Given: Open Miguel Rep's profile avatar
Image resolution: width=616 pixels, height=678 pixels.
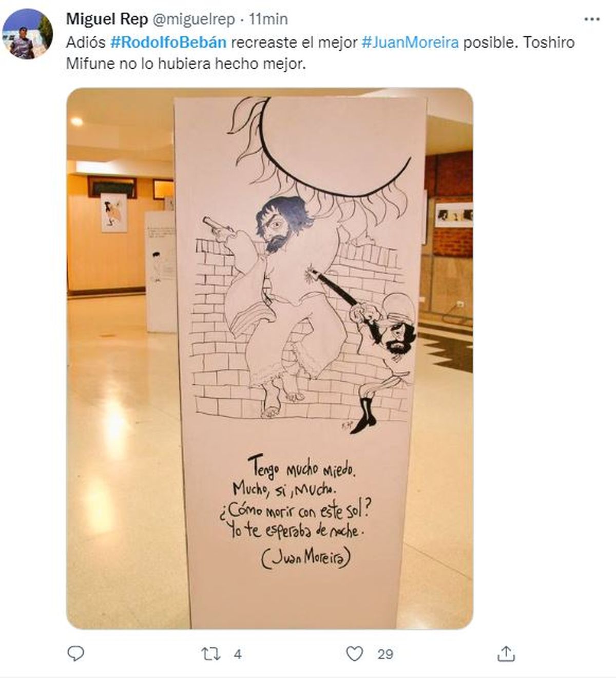Looking at the screenshot, I should point(27,34).
